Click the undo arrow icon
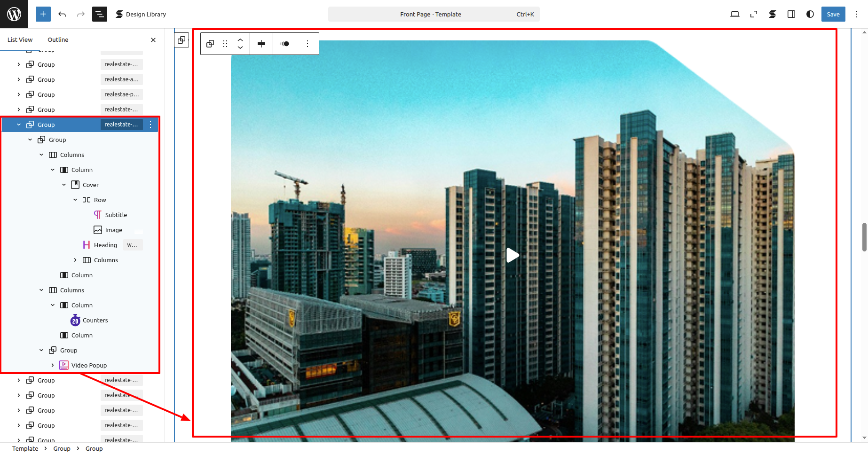The height and width of the screenshot is (454, 868). [62, 14]
